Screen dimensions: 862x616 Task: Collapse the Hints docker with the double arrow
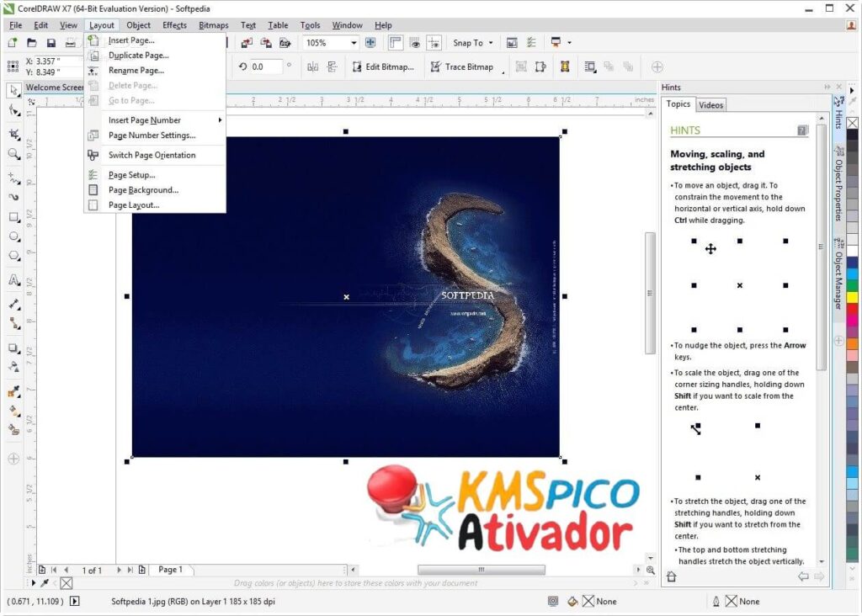click(827, 88)
